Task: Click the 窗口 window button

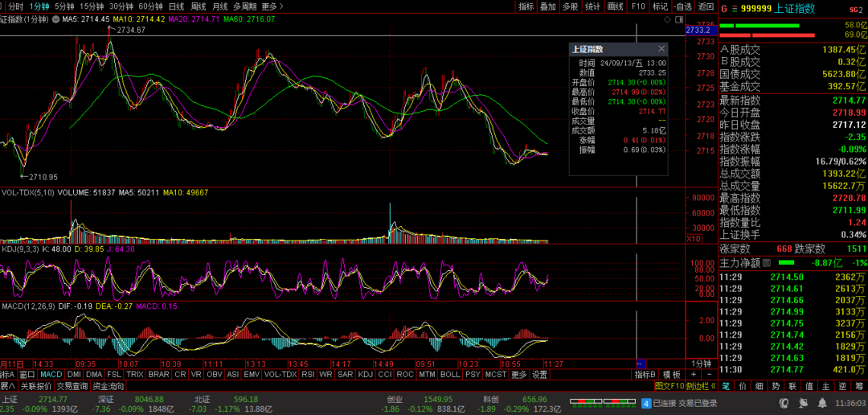Action: (27, 375)
